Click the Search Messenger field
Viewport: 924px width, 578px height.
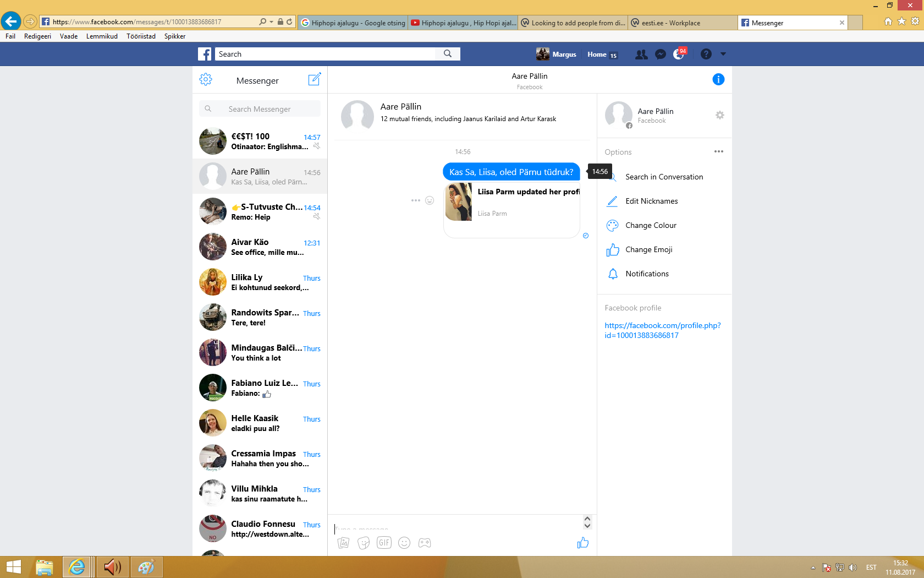pyautogui.click(x=260, y=109)
